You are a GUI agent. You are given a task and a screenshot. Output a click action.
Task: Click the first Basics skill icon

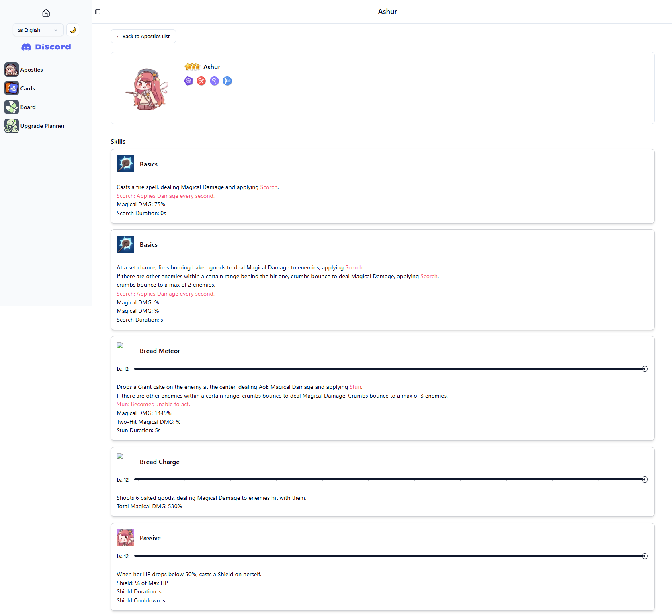125,164
